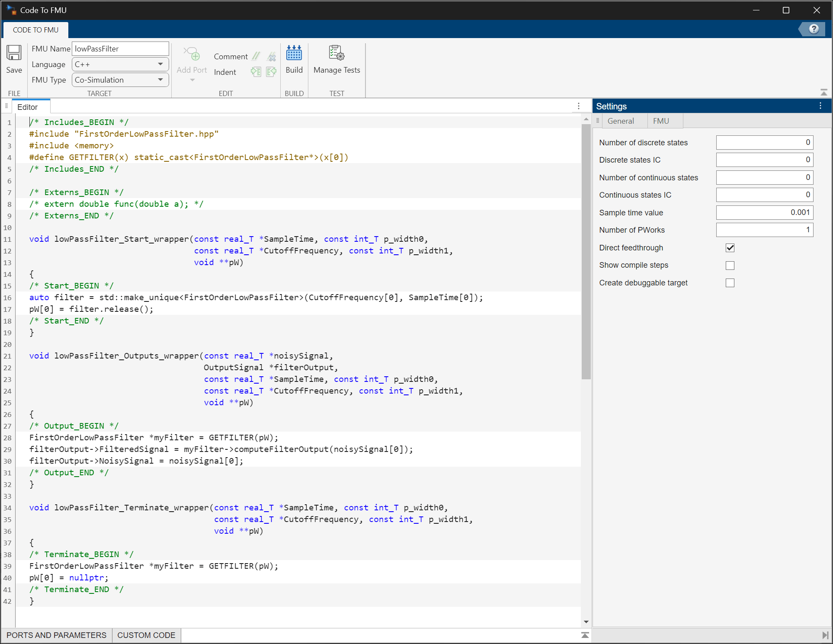The width and height of the screenshot is (833, 644).
Task: Expand the Add Port dropdown arrow
Action: [192, 80]
